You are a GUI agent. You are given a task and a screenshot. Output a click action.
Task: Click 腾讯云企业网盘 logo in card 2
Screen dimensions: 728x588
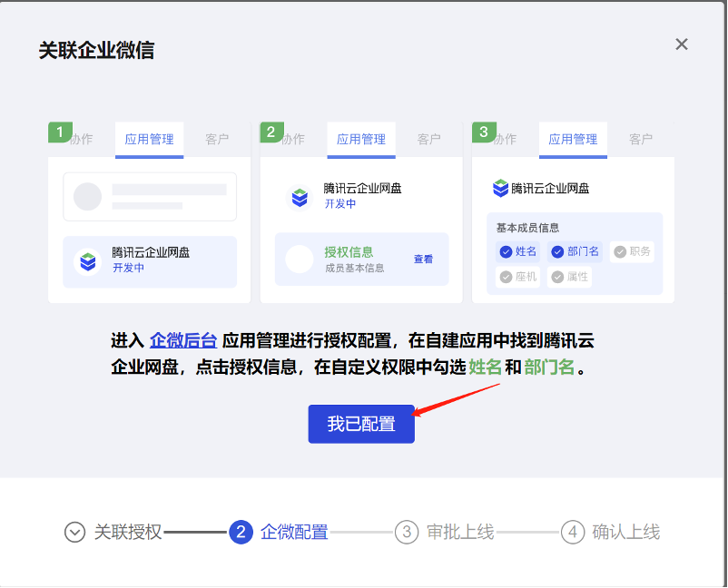pyautogui.click(x=300, y=197)
